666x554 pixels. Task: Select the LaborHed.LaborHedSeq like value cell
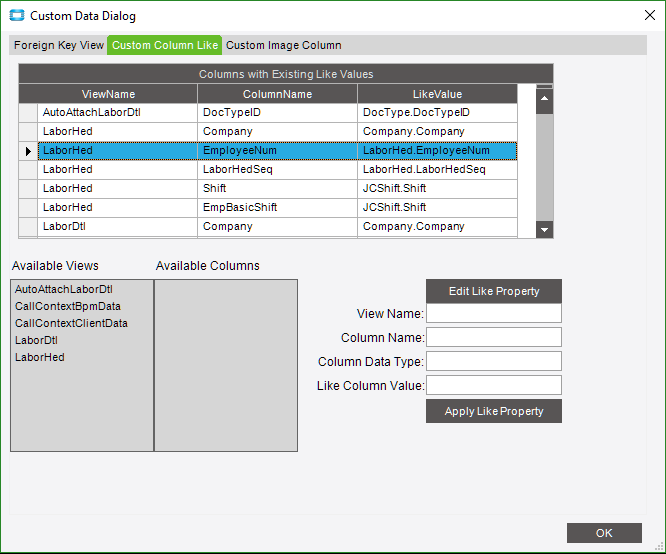(x=437, y=170)
